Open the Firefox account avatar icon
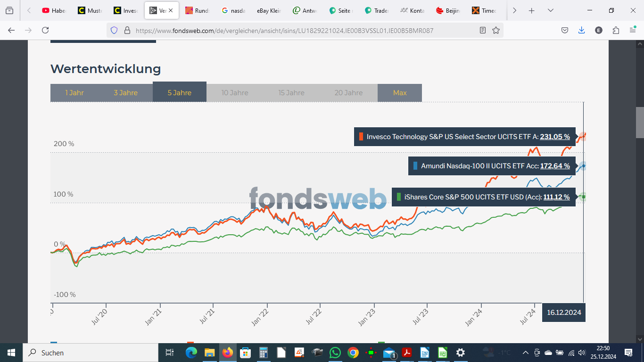The height and width of the screenshot is (362, 644). coord(599,30)
